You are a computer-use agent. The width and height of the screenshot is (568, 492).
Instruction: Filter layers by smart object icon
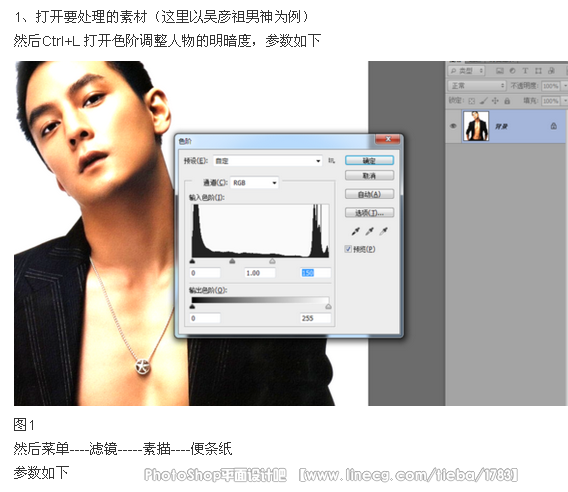(x=551, y=71)
